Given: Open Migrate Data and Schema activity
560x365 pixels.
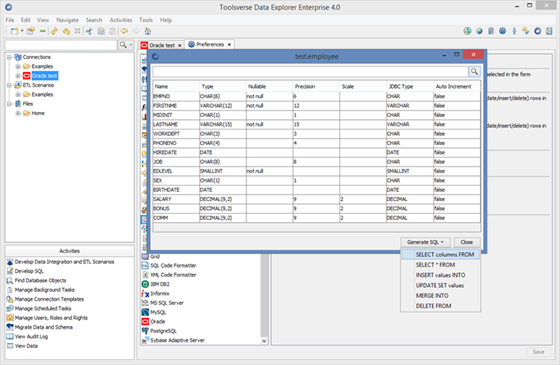Looking at the screenshot, I should [x=40, y=327].
